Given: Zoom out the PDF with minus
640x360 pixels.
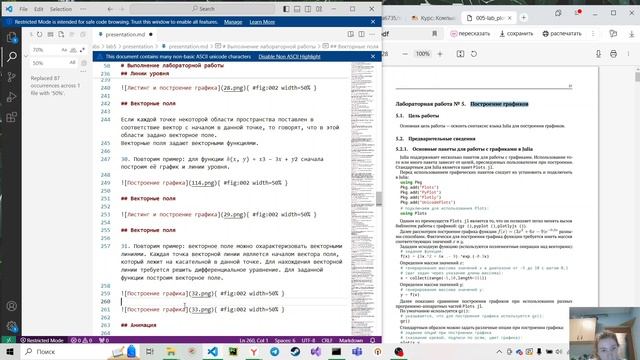Looking at the screenshot, I should [405, 54].
